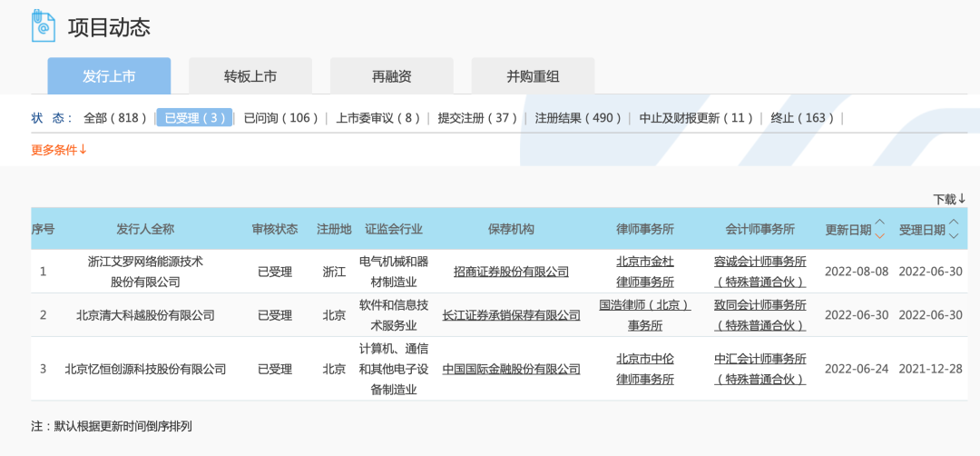Screen dimensions: 980x456
Task: Click the 律师事务所 column header
Action: click(645, 229)
